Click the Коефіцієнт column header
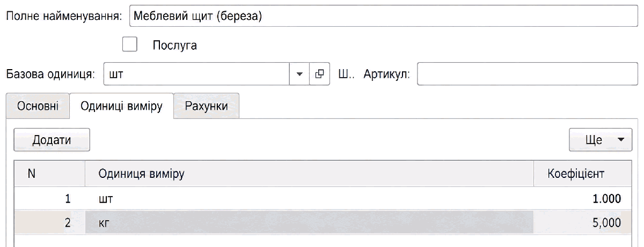This screenshot has width=644, height=247. (x=583, y=174)
